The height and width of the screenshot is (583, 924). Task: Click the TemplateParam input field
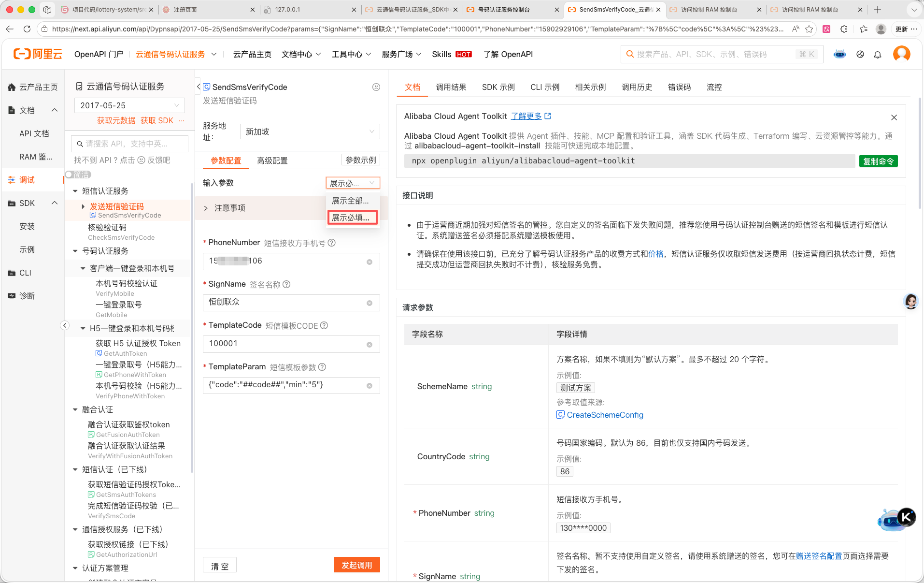(291, 385)
